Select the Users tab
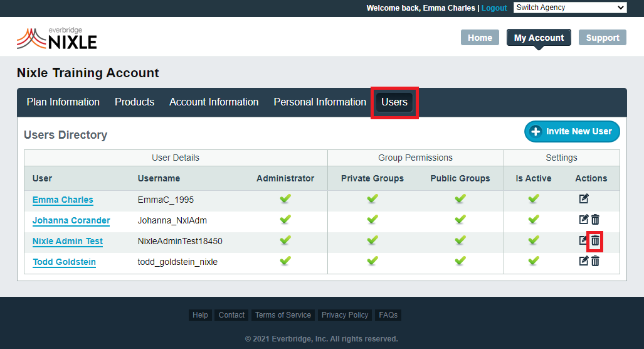644x349 pixels. click(394, 102)
